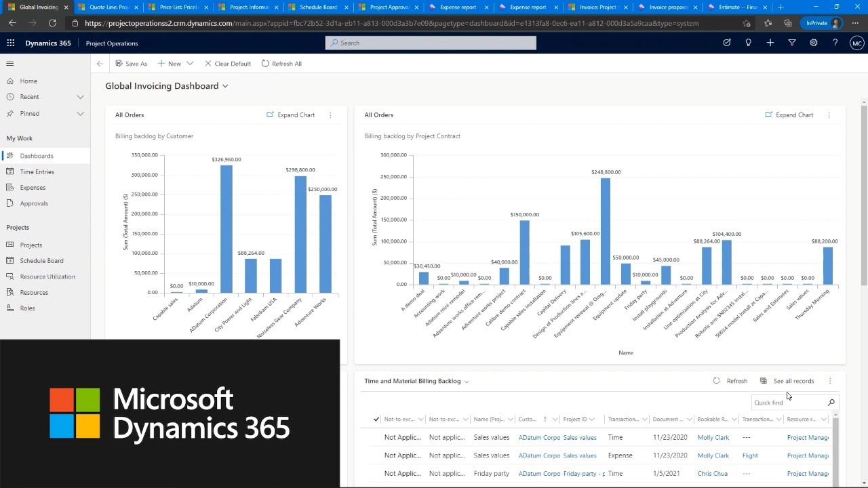Switch to Schedule Board browser tab
This screenshot has width=868, height=488.
click(317, 7)
